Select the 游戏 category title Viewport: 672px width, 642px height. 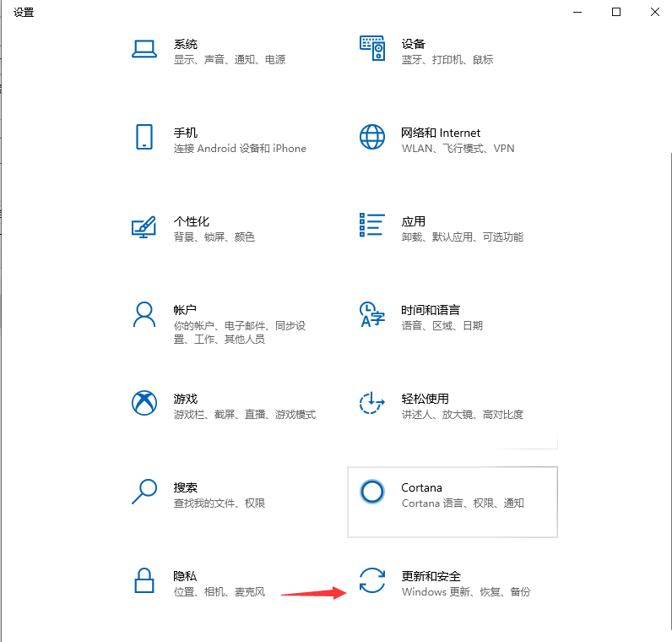(185, 399)
